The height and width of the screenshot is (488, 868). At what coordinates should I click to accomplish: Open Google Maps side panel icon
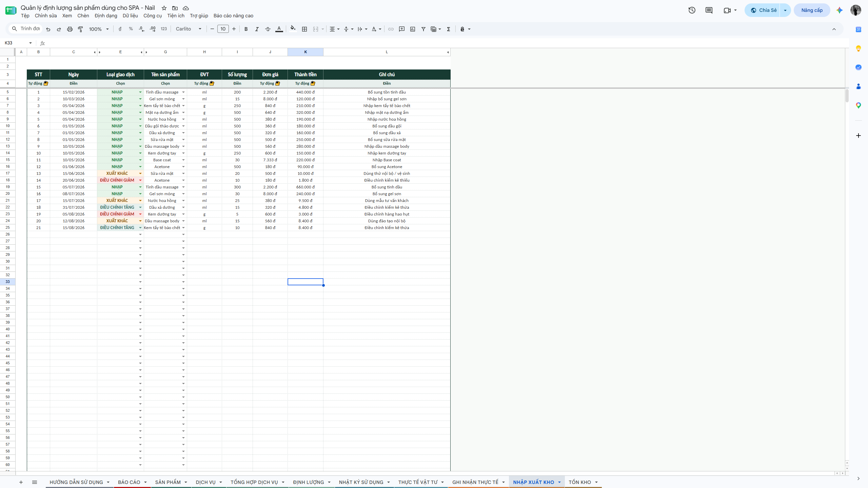pos(859,105)
